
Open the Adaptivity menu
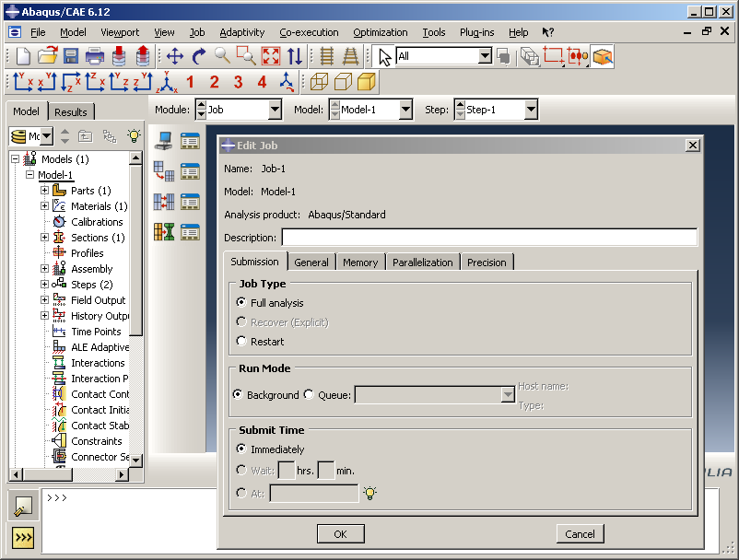tap(241, 32)
